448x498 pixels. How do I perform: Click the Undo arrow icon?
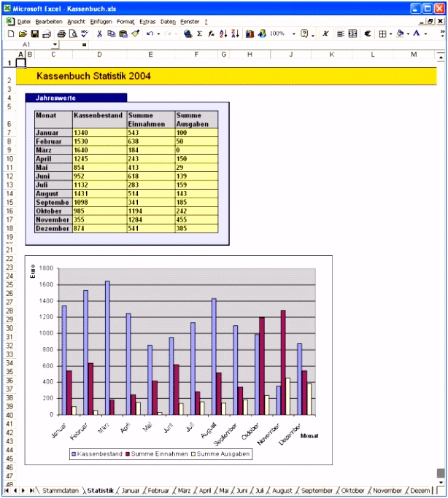pyautogui.click(x=150, y=34)
